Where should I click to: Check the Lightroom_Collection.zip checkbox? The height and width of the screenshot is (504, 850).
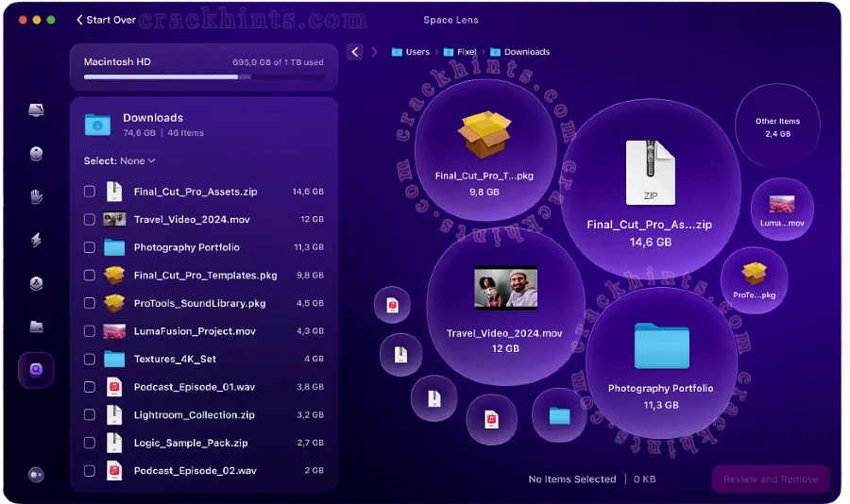(90, 414)
